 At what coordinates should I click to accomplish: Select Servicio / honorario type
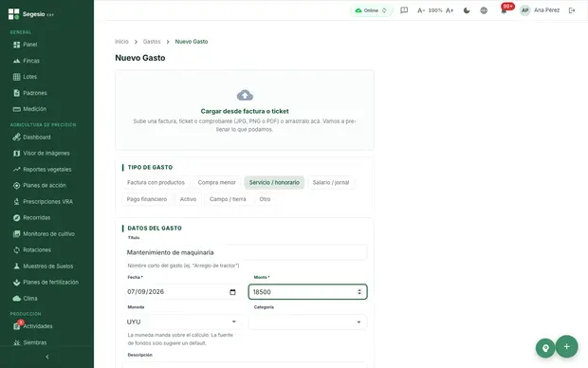tap(274, 183)
